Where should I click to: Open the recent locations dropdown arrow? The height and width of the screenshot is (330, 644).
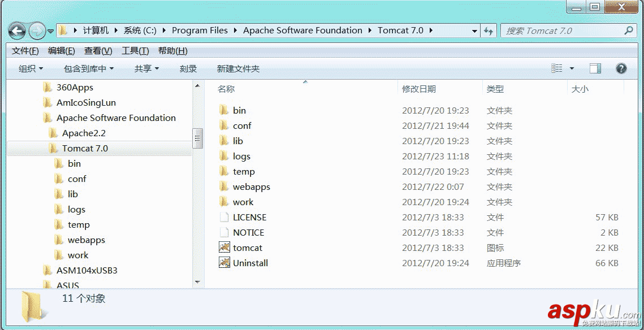tap(50, 31)
